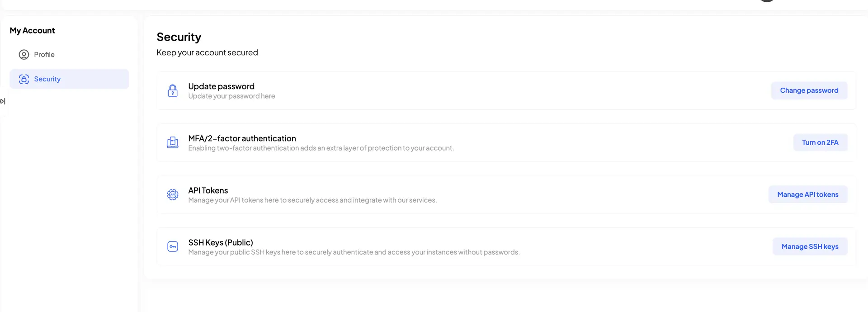Viewport: 868px width, 312px height.
Task: Enable 2FA with the Turn on 2FA button
Action: [x=820, y=142]
